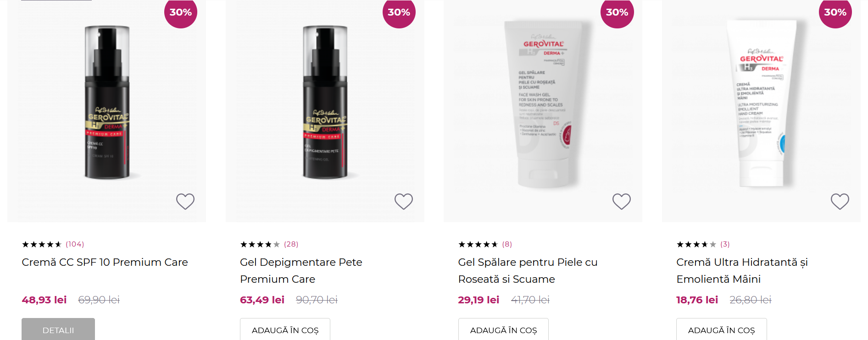Click the Gel Spălare tube product image
This screenshot has width=868, height=340.
[543, 104]
